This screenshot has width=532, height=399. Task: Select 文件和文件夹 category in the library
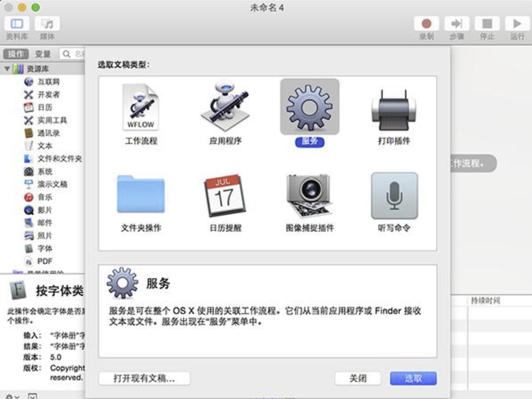[x=53, y=159]
